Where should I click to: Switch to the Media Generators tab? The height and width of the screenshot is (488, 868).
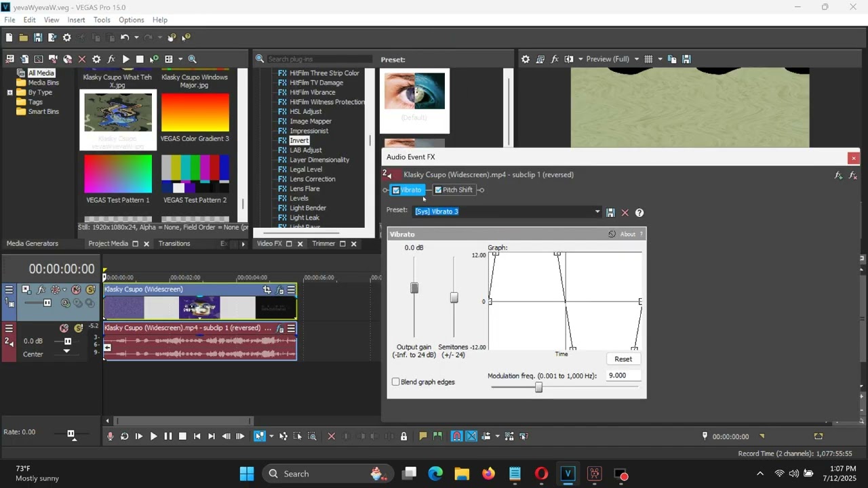(33, 243)
